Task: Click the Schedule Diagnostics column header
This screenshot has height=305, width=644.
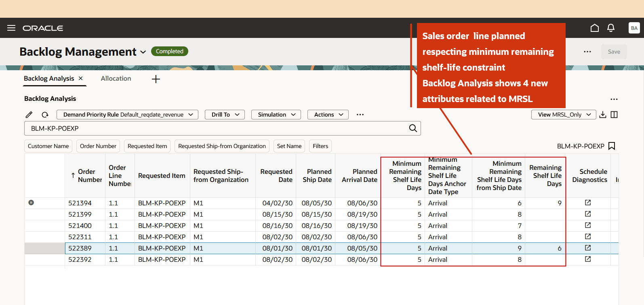Action: [x=589, y=175]
